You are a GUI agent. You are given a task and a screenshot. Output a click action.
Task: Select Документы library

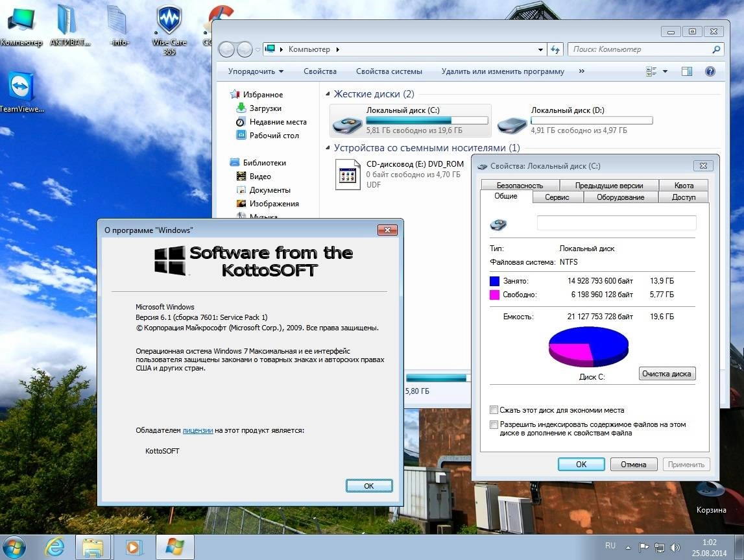click(263, 190)
